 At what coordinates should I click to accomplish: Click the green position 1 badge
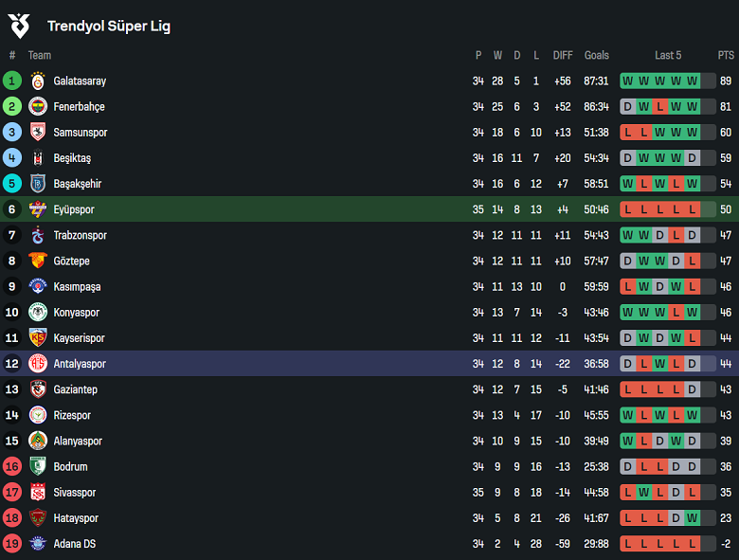pyautogui.click(x=12, y=81)
